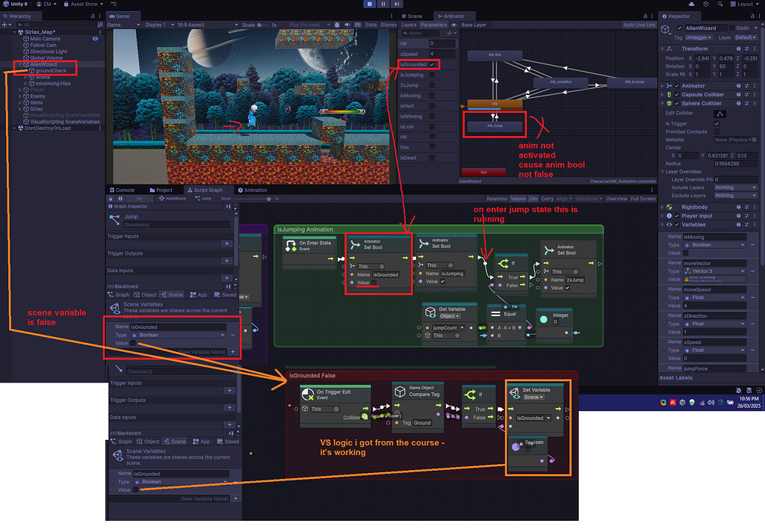Click the lock icon in the Script Graph toolbar
This screenshot has height=532, width=765.
click(x=111, y=198)
